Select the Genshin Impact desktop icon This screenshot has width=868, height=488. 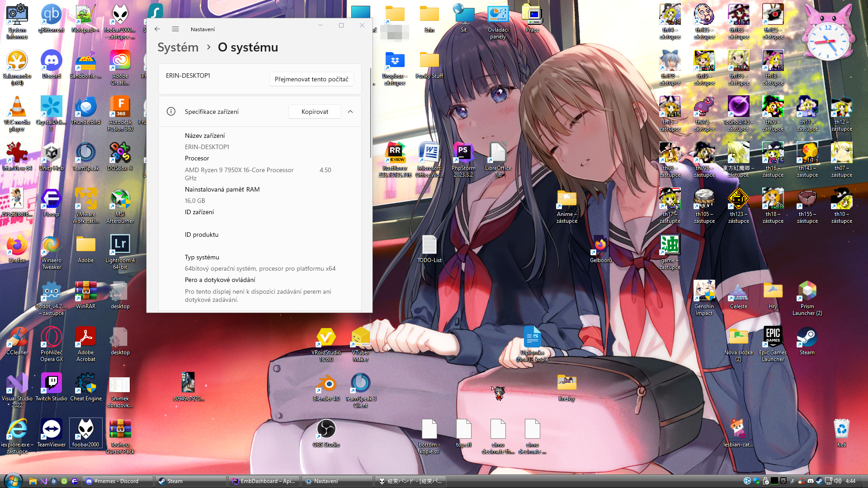pyautogui.click(x=704, y=298)
